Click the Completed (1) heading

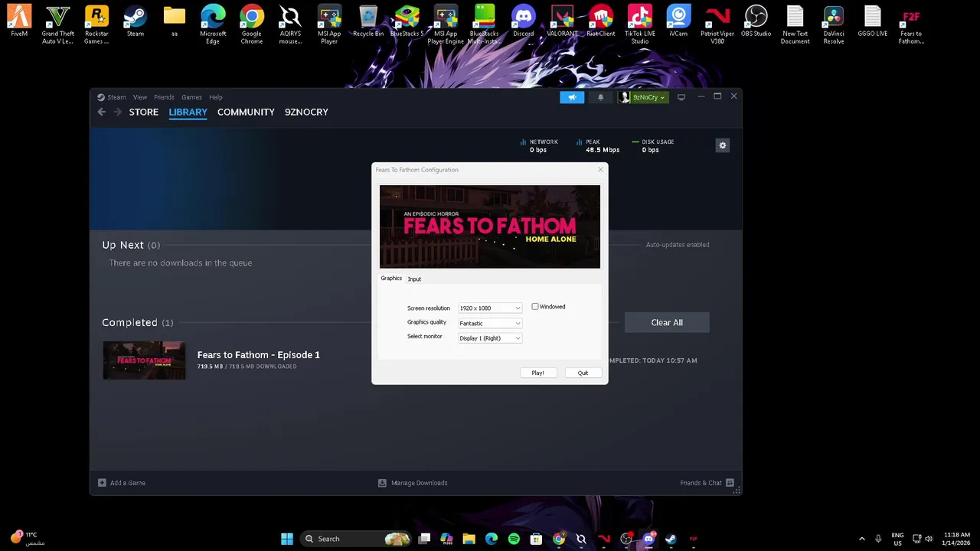[138, 322]
